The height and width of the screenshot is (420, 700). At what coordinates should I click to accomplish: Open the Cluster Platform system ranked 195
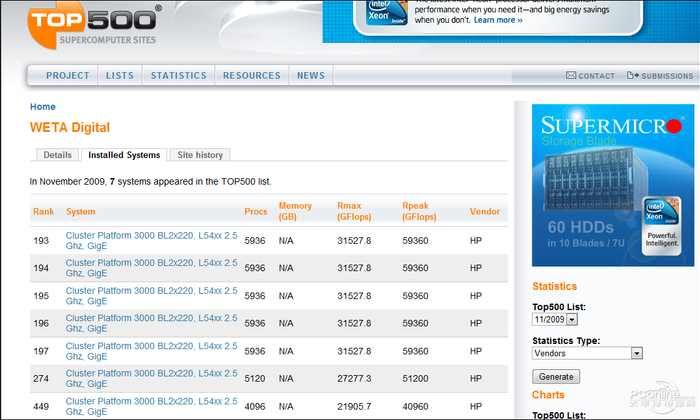tap(151, 296)
